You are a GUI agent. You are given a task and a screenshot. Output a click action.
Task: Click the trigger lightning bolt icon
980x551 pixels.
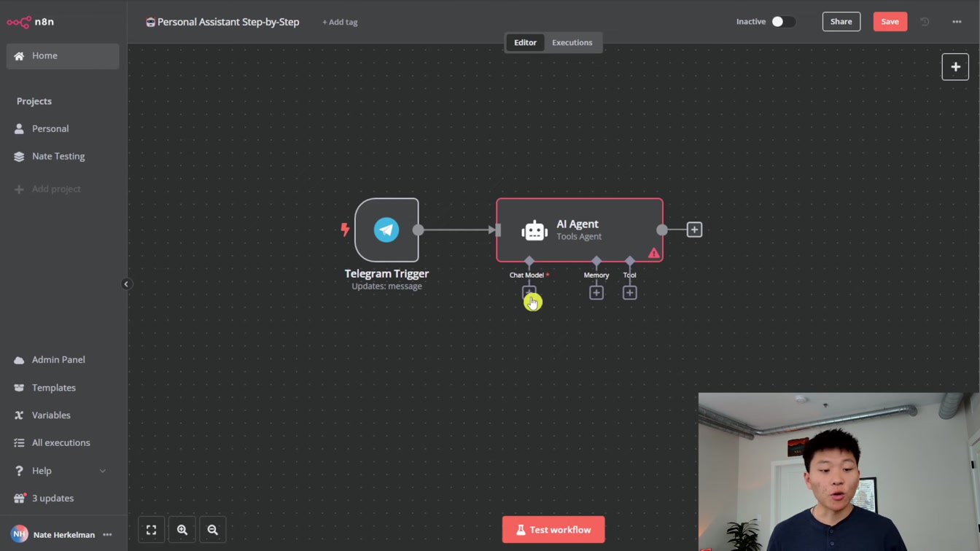pos(345,230)
